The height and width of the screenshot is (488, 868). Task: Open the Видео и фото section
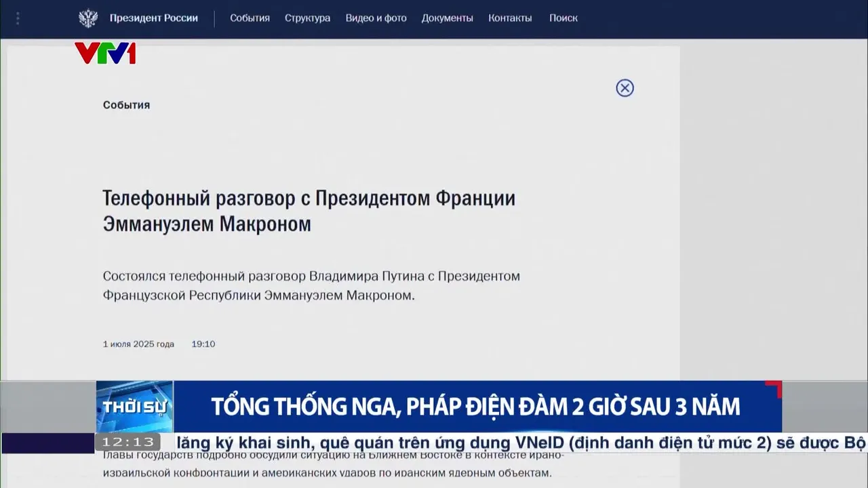[x=376, y=18]
